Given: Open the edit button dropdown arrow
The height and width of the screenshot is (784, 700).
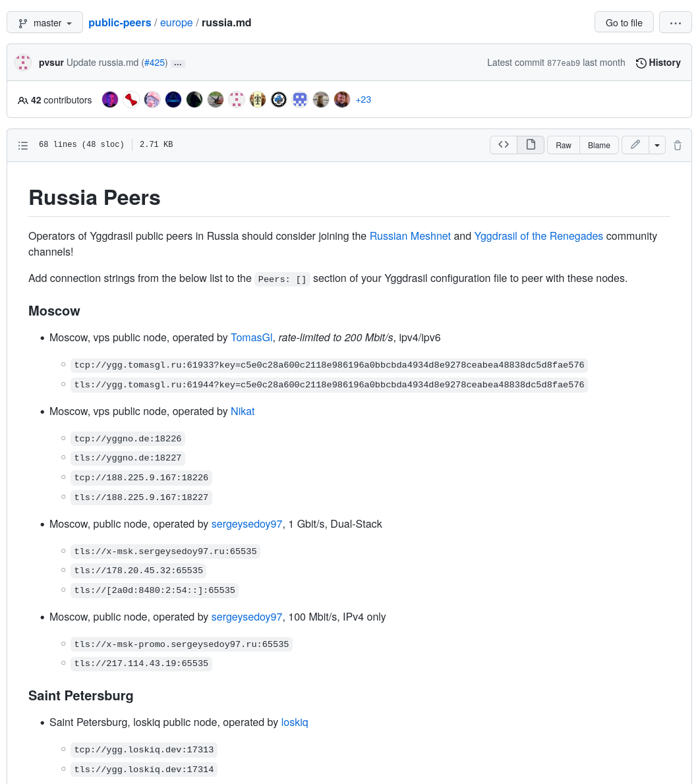Looking at the screenshot, I should click(x=657, y=145).
